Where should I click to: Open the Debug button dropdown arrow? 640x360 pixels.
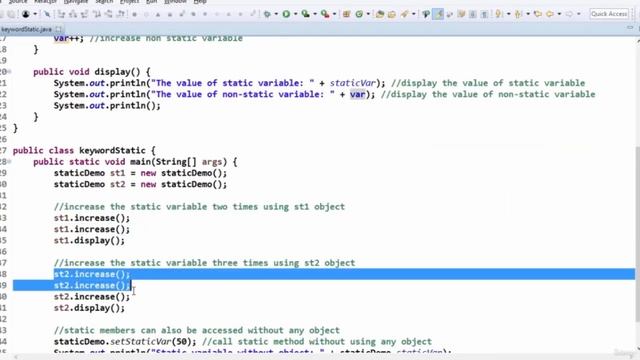tap(276, 14)
